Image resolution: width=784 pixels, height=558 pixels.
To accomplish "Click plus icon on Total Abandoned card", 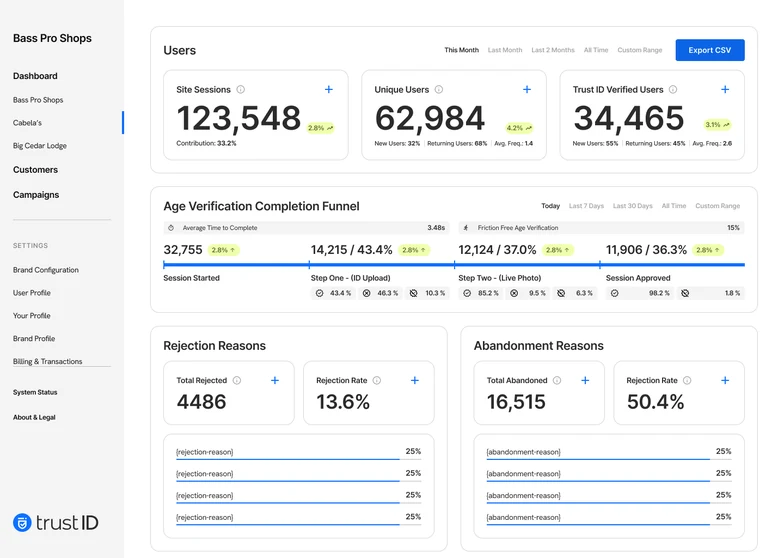I will coord(585,380).
